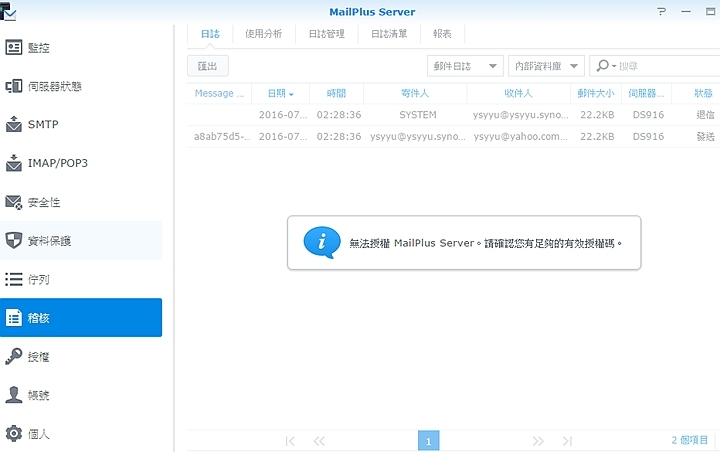Click the 匯出 export button
The height and width of the screenshot is (452, 720).
pos(208,65)
